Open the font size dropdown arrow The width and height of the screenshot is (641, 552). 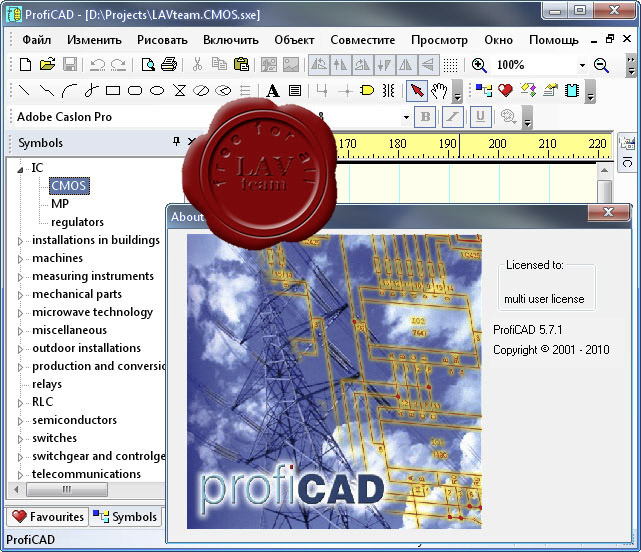pyautogui.click(x=406, y=117)
